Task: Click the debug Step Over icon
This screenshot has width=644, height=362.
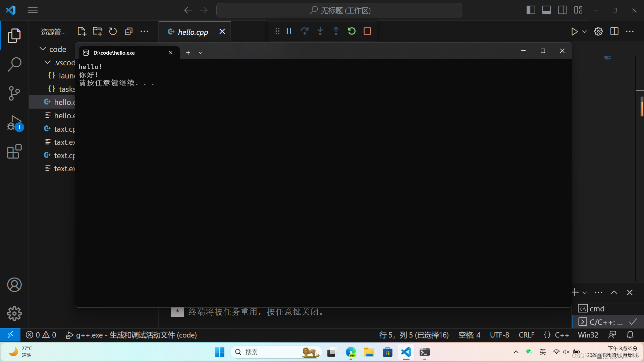Action: (305, 31)
